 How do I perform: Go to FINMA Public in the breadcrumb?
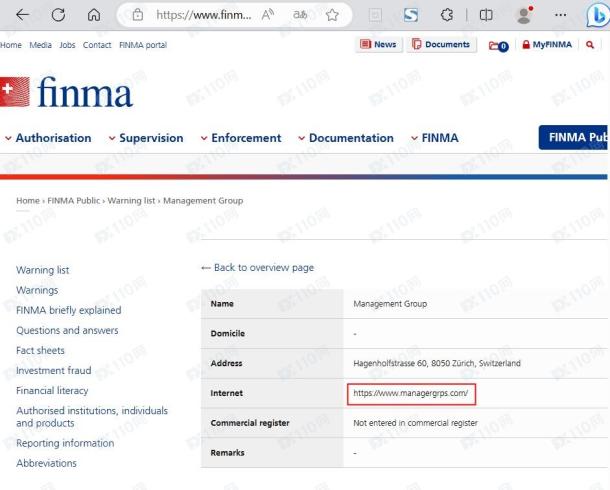pos(74,201)
